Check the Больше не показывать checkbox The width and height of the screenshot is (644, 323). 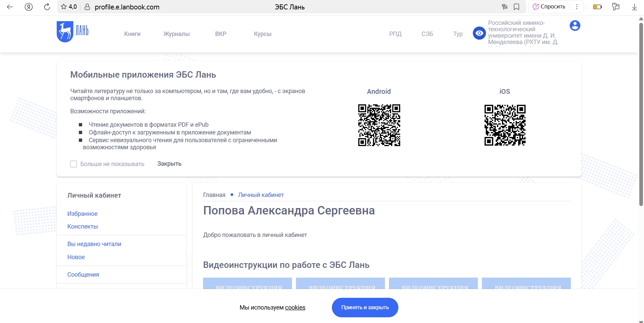coord(73,164)
